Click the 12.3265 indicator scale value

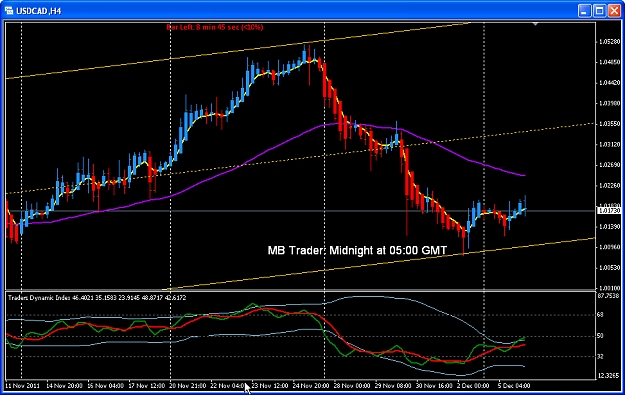click(609, 375)
